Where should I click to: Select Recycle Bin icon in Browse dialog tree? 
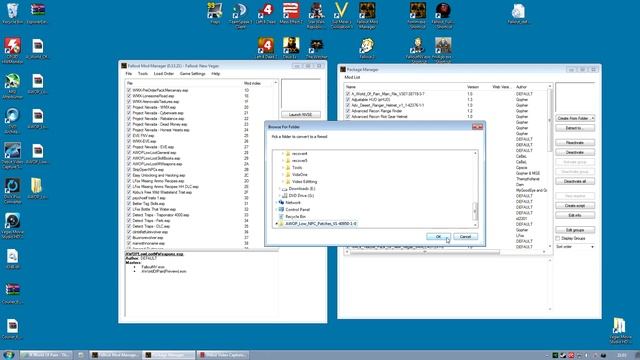coord(281,216)
